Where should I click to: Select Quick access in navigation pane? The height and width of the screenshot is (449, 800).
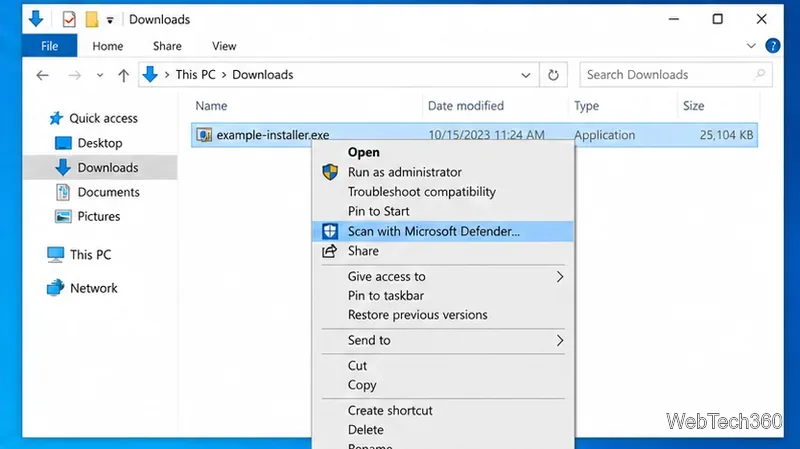pos(93,118)
